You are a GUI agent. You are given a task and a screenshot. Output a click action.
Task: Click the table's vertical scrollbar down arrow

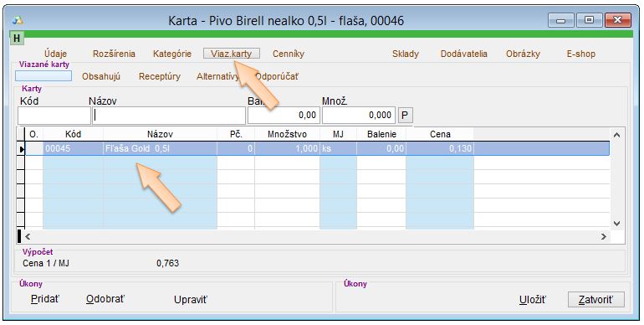pos(617,224)
